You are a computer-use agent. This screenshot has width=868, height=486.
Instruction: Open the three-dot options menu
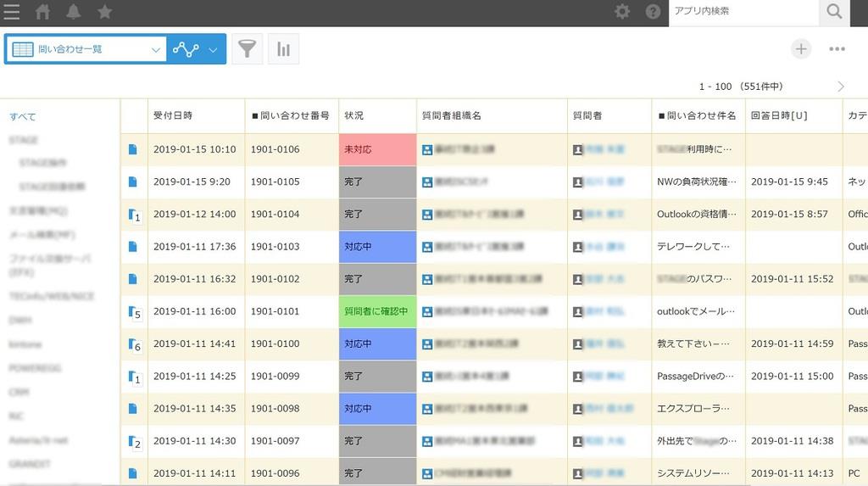pos(837,49)
